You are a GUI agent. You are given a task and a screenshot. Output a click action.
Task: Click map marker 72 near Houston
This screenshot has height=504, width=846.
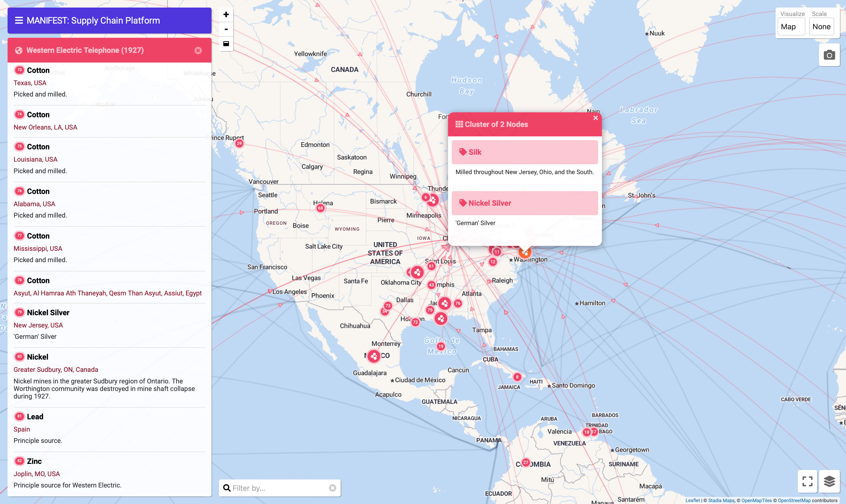pos(415,322)
